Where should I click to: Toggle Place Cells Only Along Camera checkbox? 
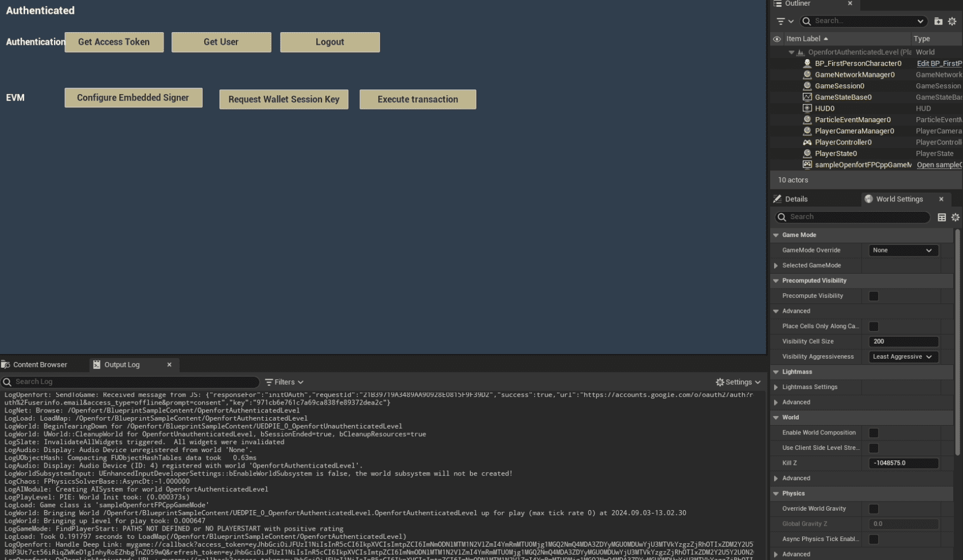pyautogui.click(x=873, y=326)
